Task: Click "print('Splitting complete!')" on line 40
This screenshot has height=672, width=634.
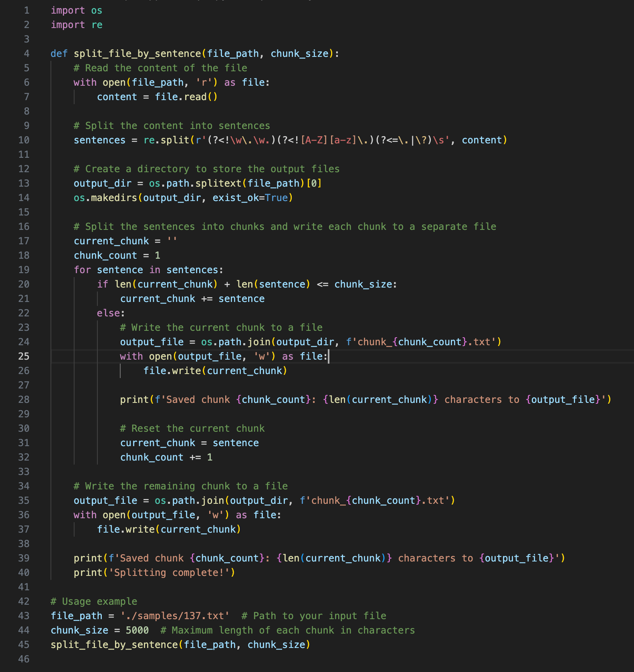Action: coord(154,573)
